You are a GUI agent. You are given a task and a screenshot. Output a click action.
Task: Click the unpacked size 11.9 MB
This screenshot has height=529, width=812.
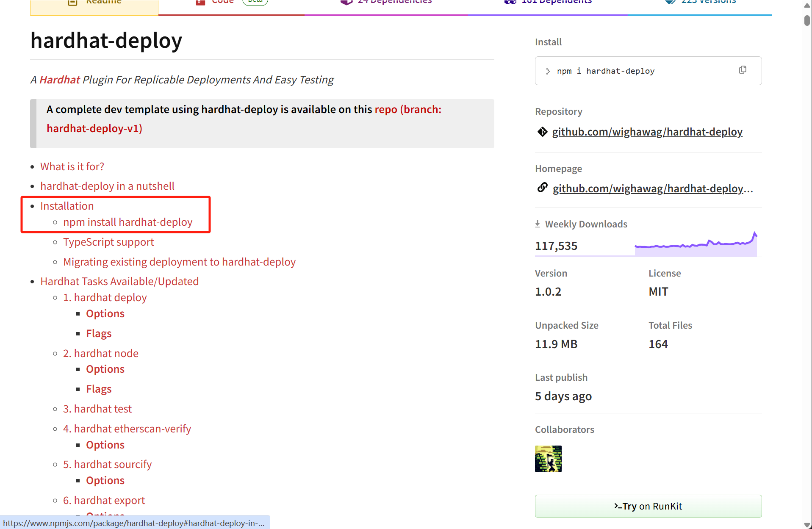coord(556,344)
